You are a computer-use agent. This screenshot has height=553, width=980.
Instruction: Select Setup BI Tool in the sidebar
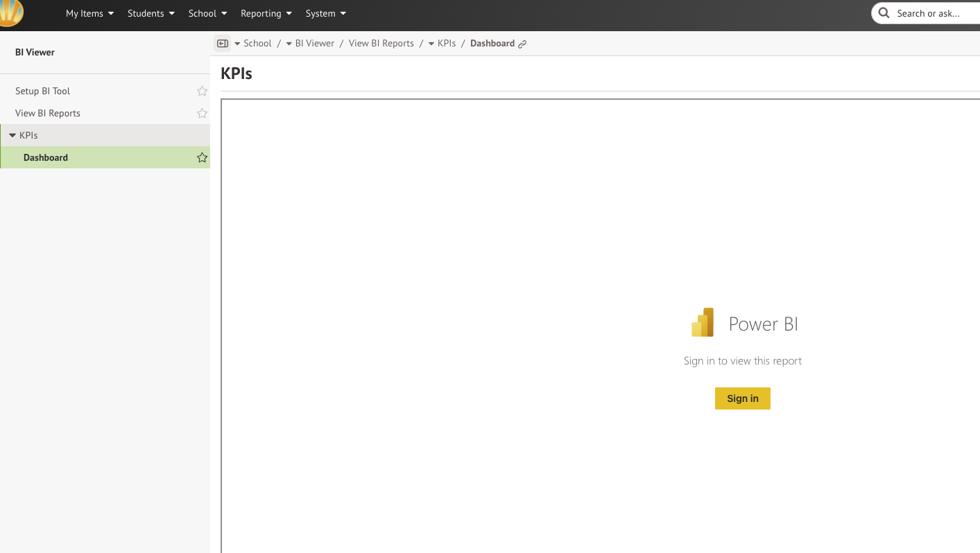(x=43, y=91)
